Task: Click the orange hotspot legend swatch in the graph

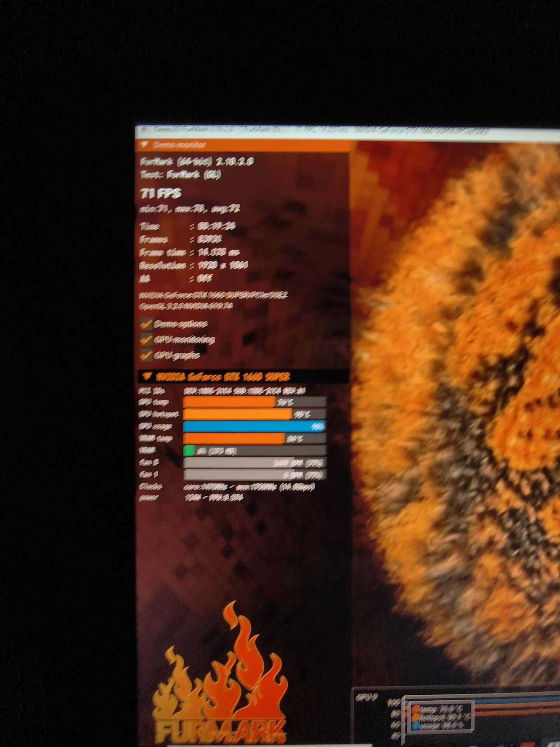Action: [x=415, y=717]
